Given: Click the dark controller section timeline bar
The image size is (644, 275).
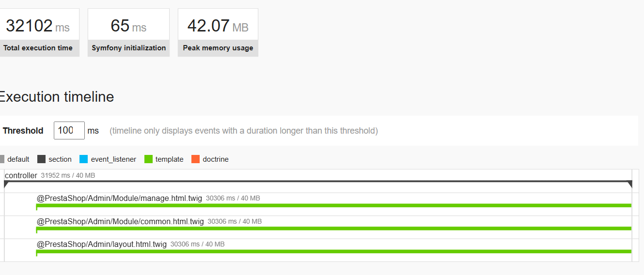Looking at the screenshot, I should 318,182.
